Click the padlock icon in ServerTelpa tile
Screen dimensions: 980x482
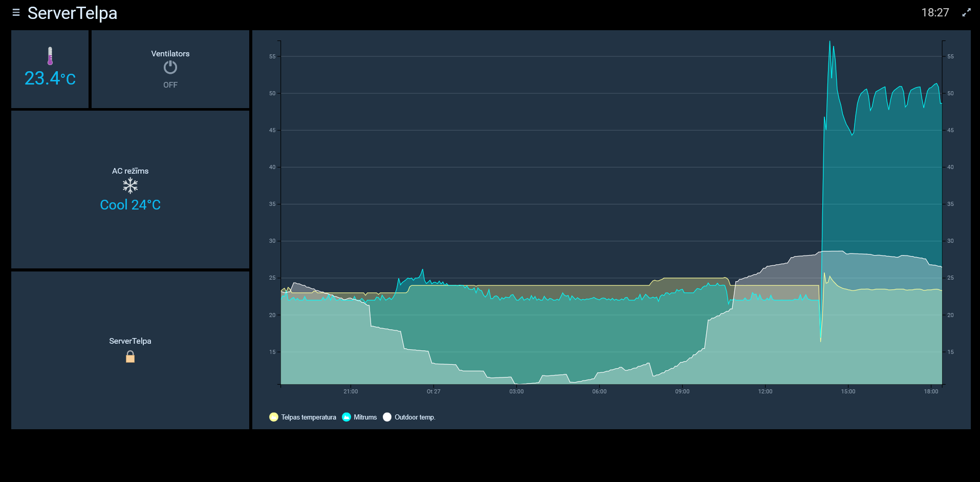130,357
